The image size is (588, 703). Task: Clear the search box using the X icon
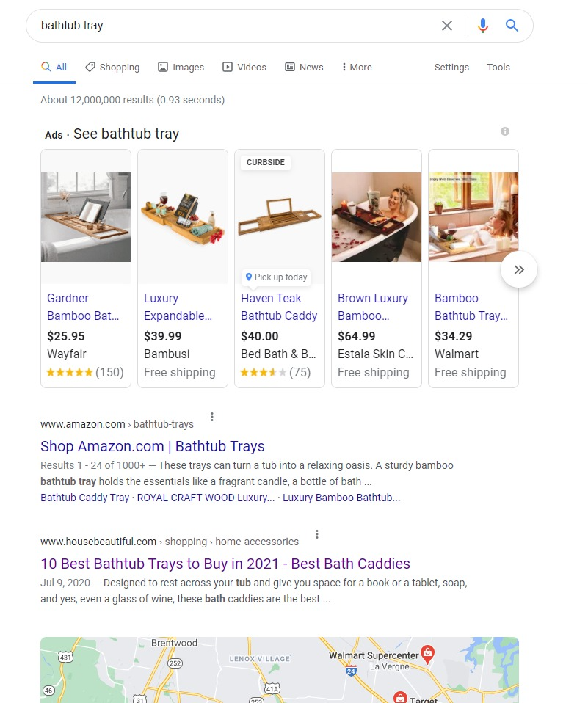click(x=446, y=26)
